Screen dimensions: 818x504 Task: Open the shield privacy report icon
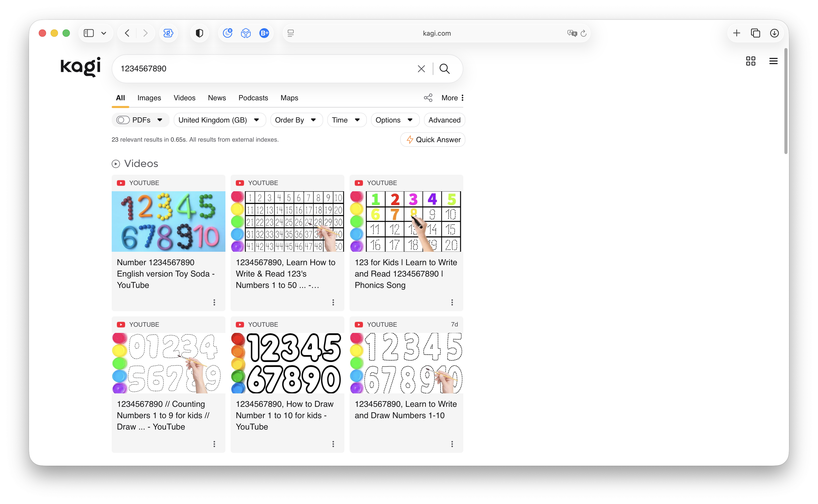point(199,33)
